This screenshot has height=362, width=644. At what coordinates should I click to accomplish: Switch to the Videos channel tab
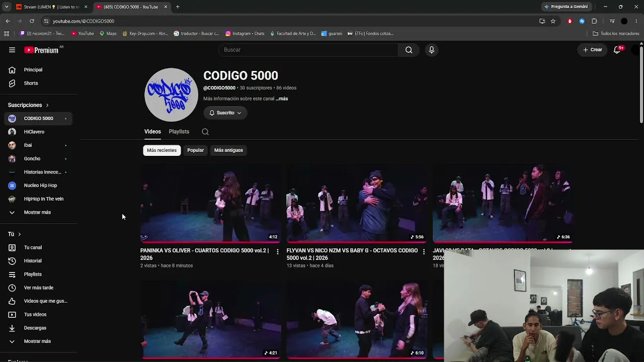[x=152, y=132]
